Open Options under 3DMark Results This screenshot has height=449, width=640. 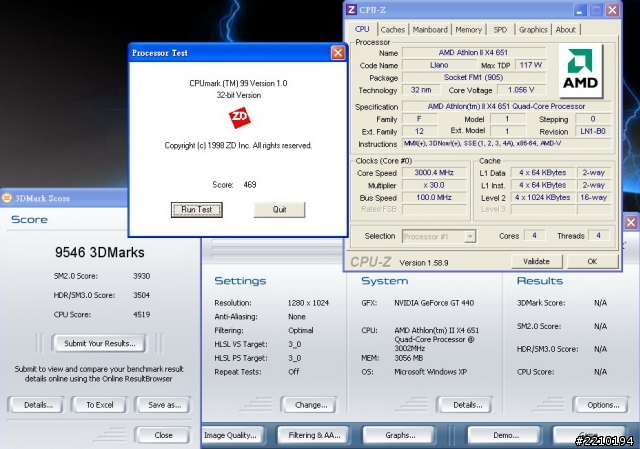pos(601,405)
